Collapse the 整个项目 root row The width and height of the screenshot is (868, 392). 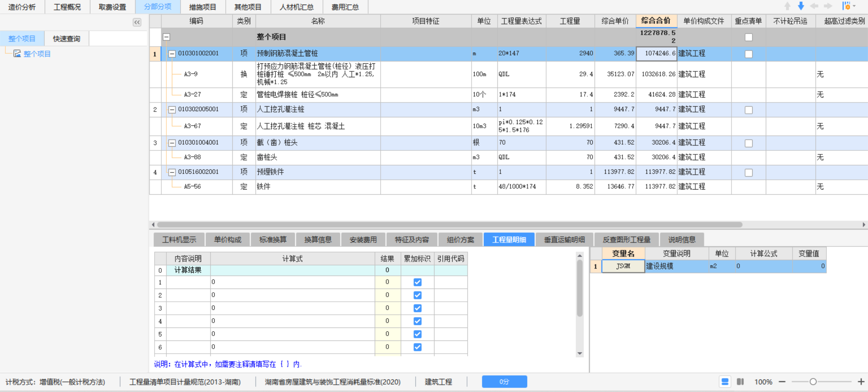[x=166, y=37]
